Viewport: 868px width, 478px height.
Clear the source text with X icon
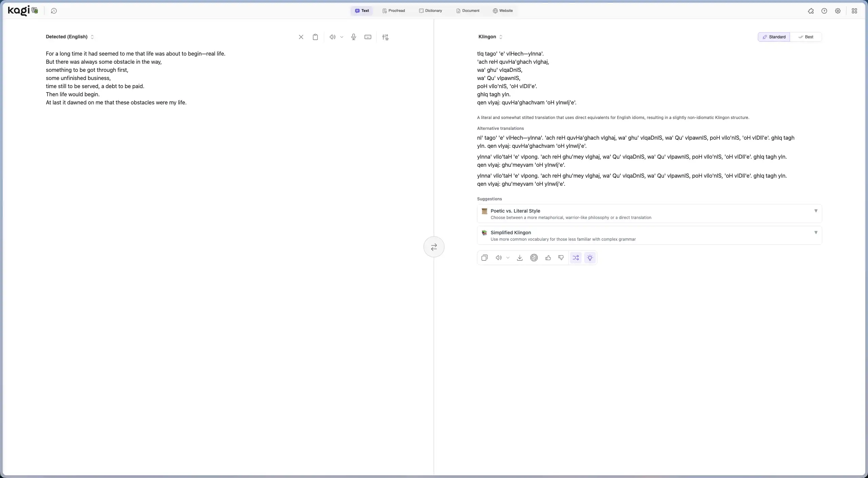(x=301, y=37)
